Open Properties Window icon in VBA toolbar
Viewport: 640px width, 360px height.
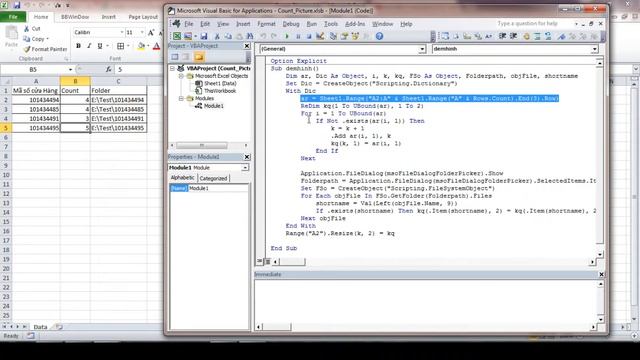[x=344, y=36]
